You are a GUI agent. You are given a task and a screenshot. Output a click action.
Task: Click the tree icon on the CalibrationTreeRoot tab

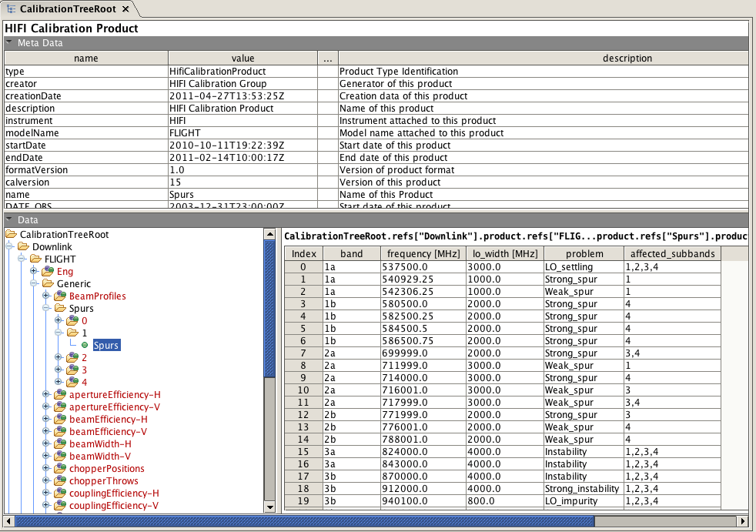[11, 9]
